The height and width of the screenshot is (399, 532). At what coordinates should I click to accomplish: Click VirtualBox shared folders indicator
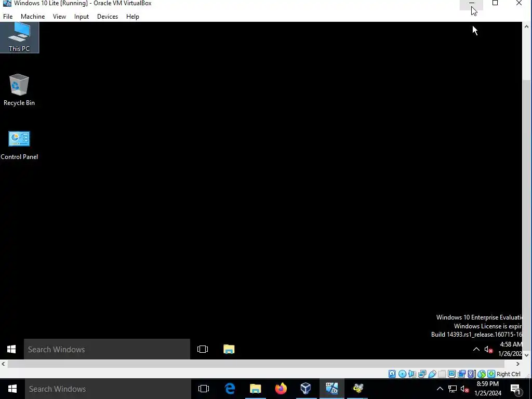click(442, 374)
